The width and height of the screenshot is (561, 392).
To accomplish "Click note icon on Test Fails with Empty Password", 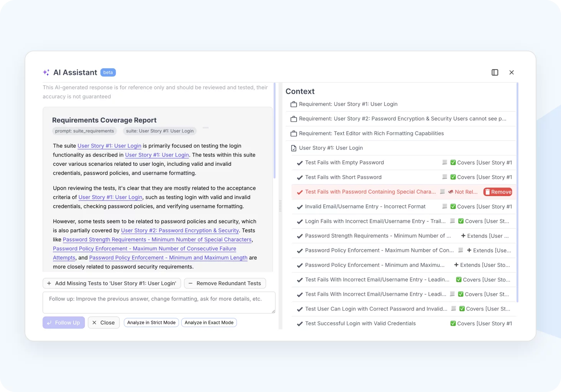I will (445, 162).
